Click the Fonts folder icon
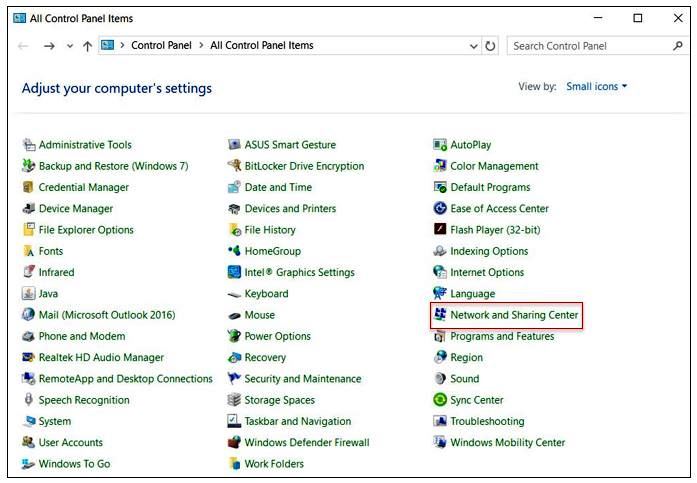This screenshot has width=697, height=483. coord(29,251)
